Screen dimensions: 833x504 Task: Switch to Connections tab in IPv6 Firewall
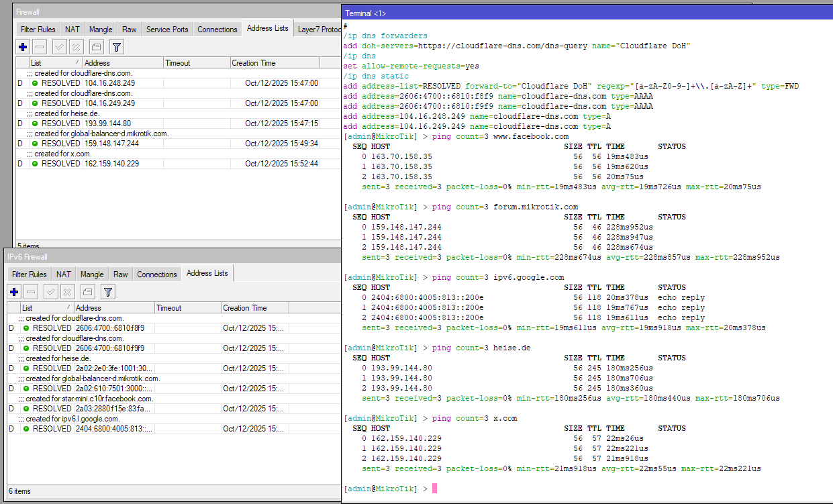click(x=157, y=274)
